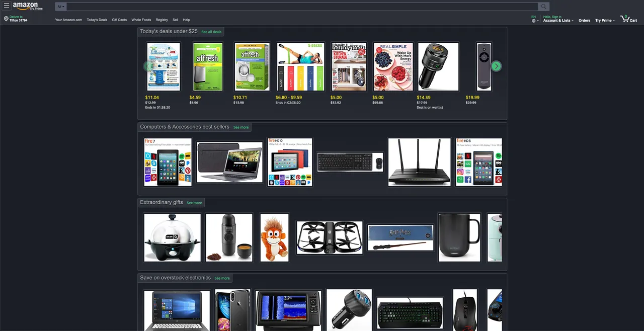
Task: Open the hamburger menu icon
Action: pos(7,6)
